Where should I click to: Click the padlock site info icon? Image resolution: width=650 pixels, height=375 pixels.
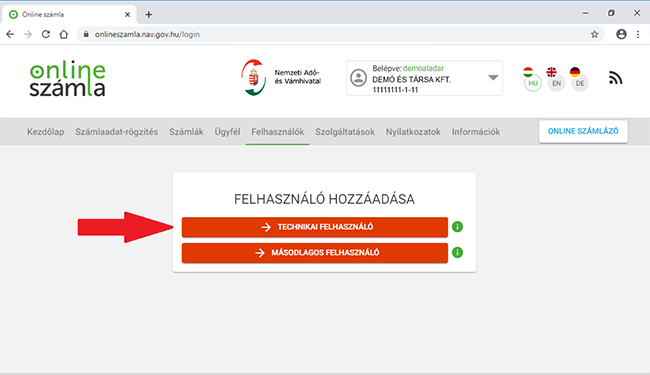pyautogui.click(x=86, y=34)
